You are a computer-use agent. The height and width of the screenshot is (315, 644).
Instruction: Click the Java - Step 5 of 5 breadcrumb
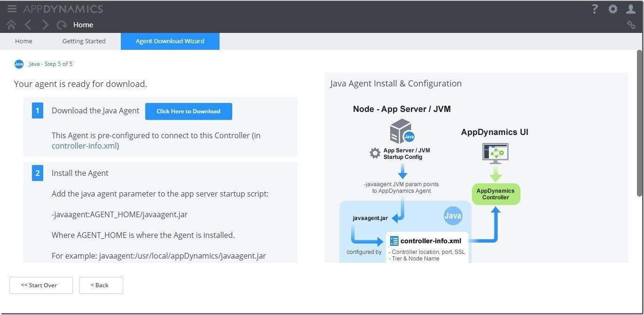tap(51, 64)
